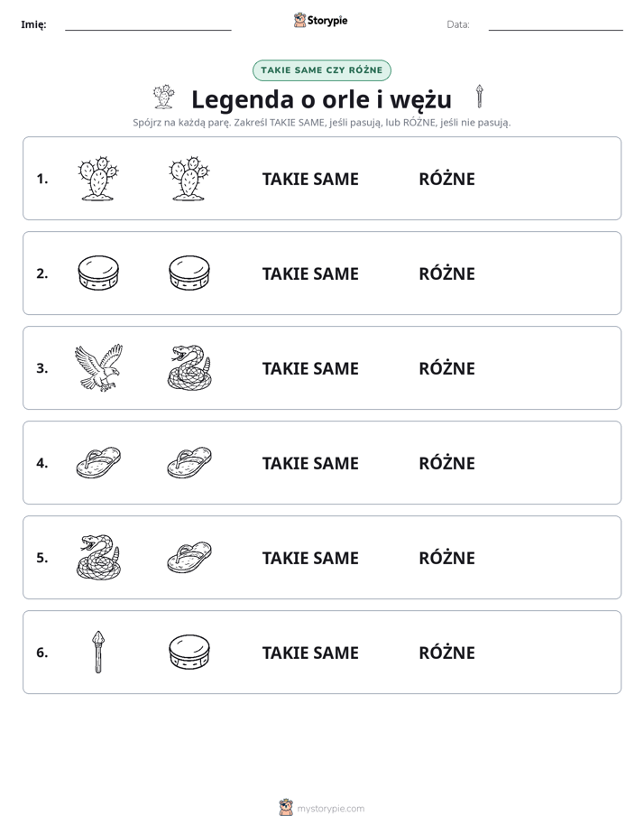Screen dimensions: 644x834
Task: Select TAKIE SAME for row 4
Action: [x=310, y=463]
